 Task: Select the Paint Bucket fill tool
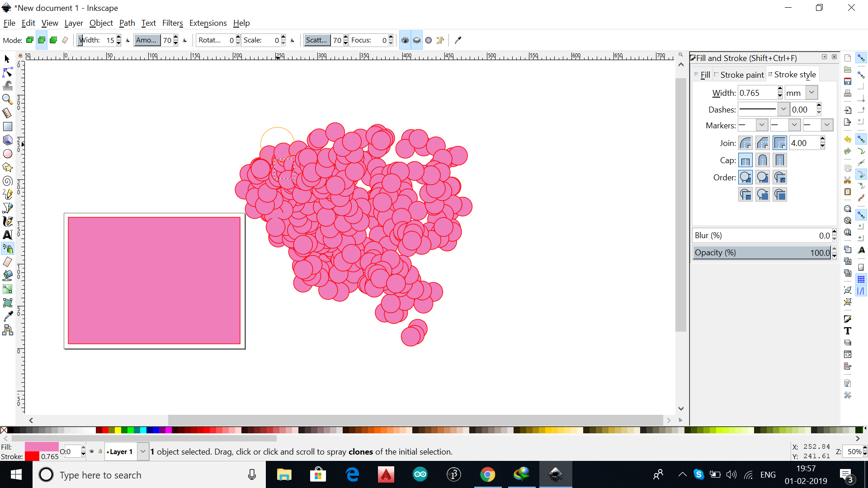[x=7, y=276]
